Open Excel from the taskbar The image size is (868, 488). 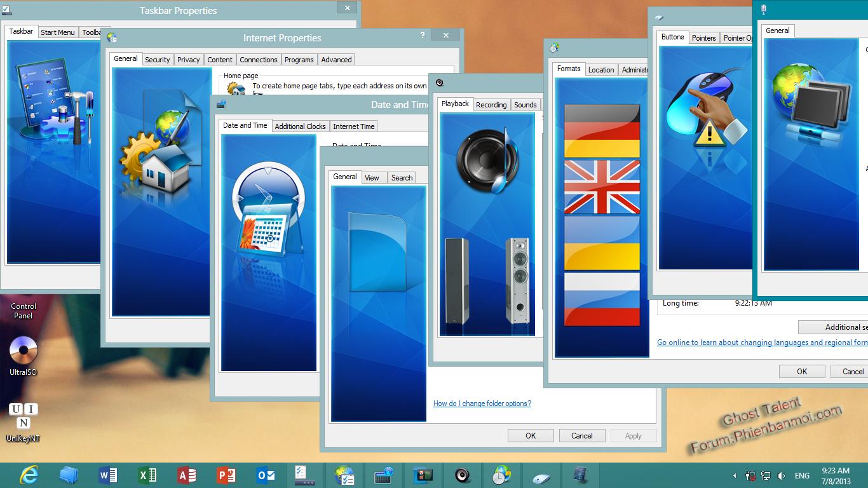point(147,475)
